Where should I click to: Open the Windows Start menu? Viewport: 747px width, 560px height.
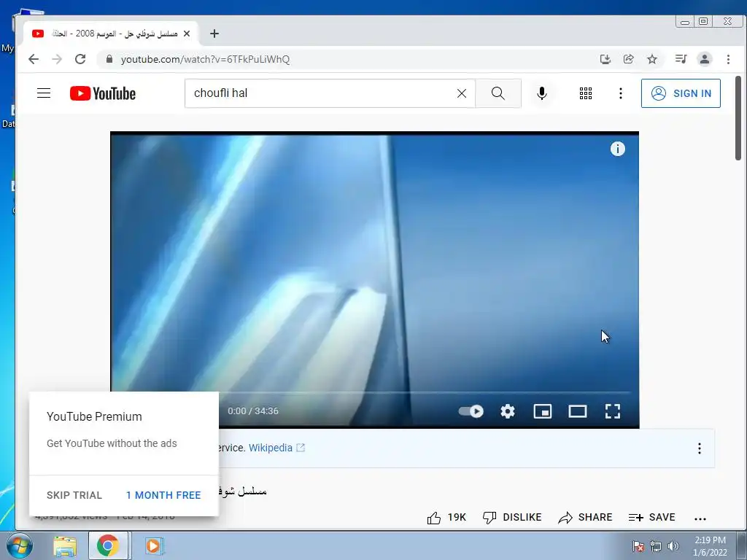[x=19, y=545]
